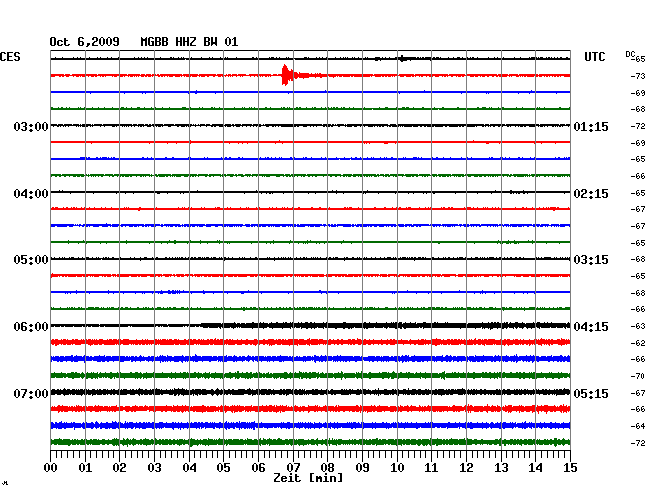Click the red seismic event burst near minute 07
650x494 pixels.
[x=288, y=75]
